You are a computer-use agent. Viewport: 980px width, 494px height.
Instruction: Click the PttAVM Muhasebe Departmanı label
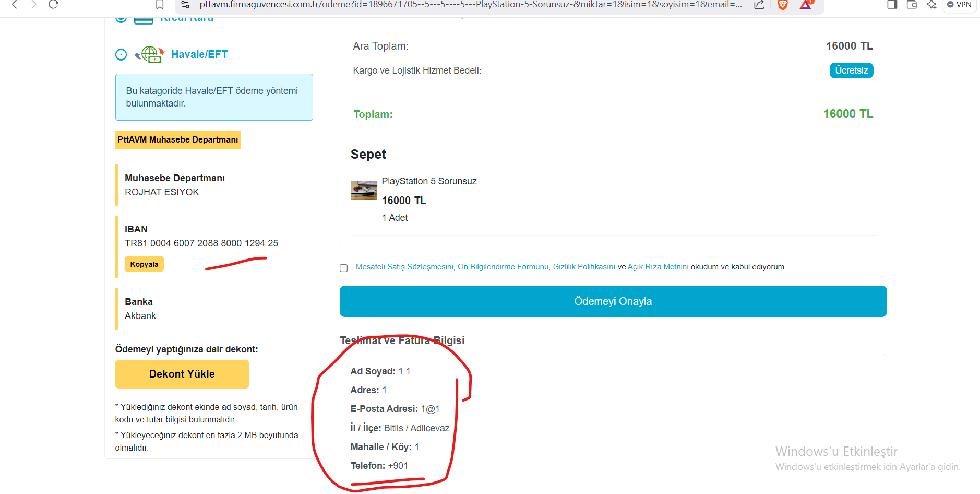[178, 140]
